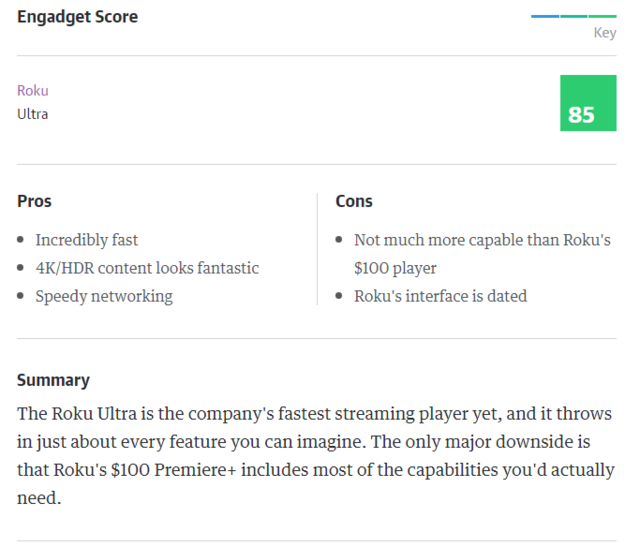Click the Key label under score legend

(604, 33)
